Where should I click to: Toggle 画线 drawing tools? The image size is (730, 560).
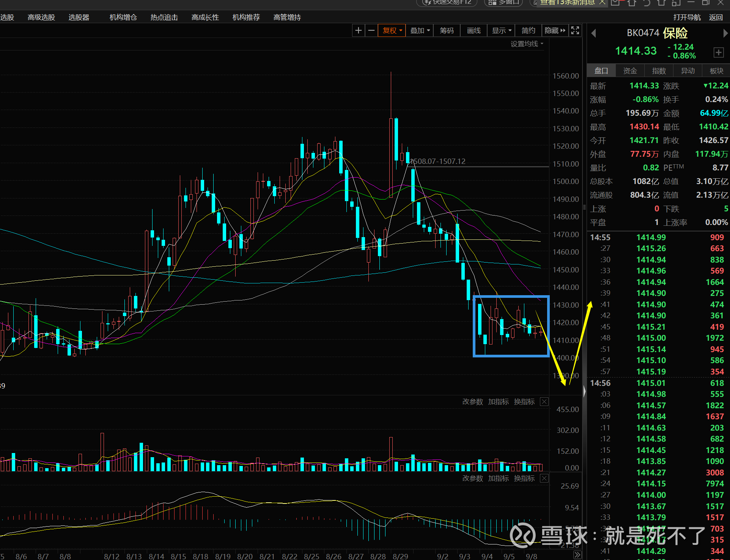click(474, 30)
